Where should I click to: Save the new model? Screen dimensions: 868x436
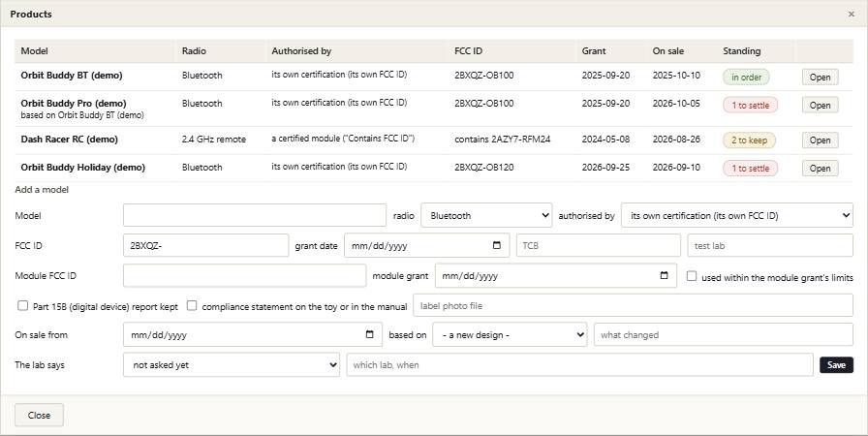click(836, 364)
